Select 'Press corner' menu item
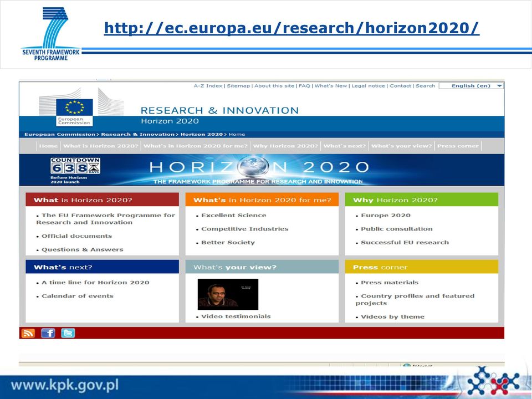 click(x=458, y=146)
